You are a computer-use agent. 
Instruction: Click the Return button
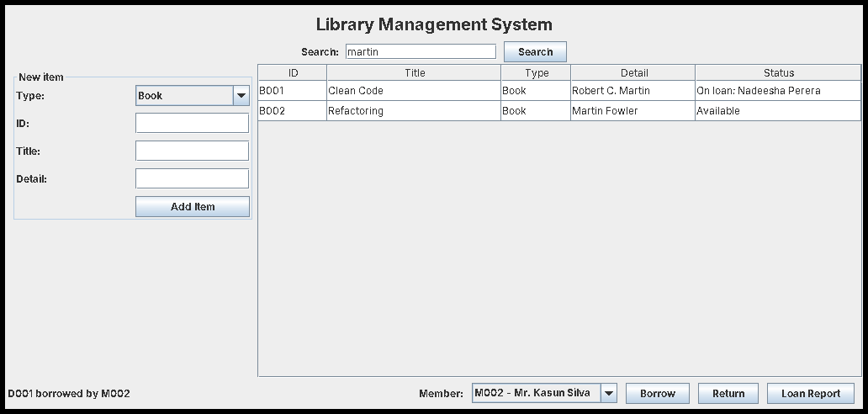click(728, 394)
